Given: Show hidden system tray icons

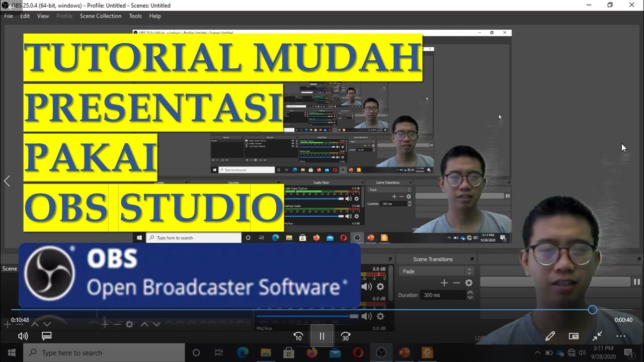Looking at the screenshot, I should [x=538, y=352].
